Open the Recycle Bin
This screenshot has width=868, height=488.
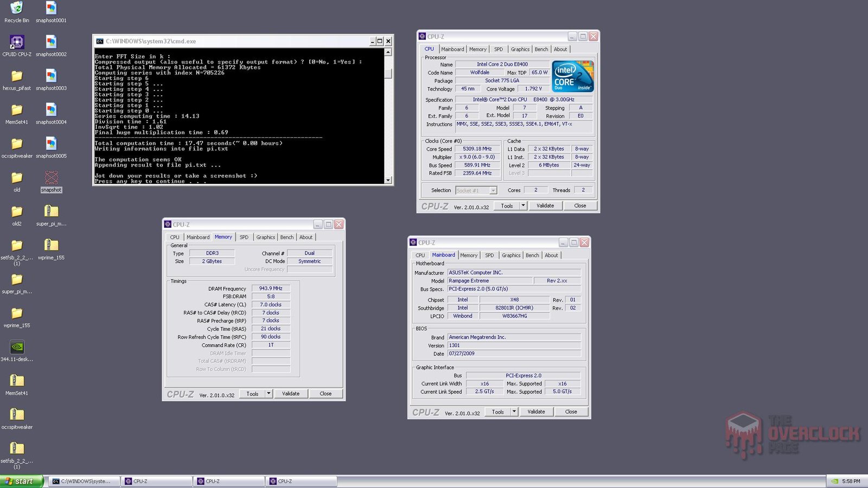(x=16, y=8)
